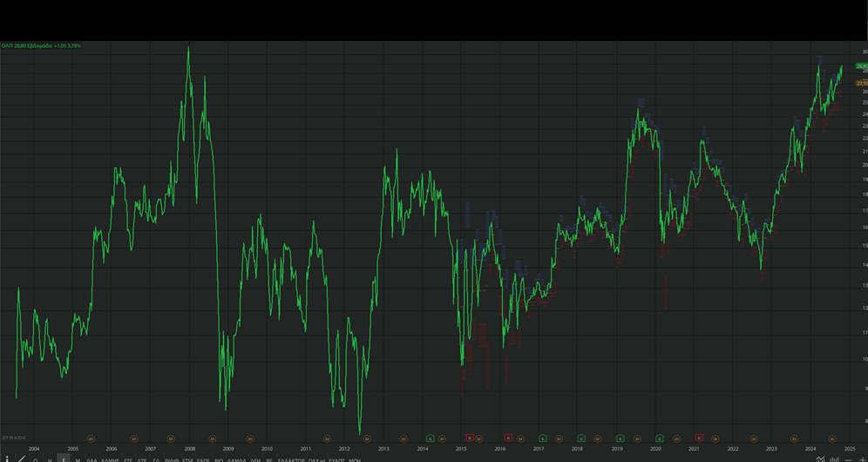Open the dividend D marker for 2013
This screenshot has height=462, width=868.
point(403,438)
